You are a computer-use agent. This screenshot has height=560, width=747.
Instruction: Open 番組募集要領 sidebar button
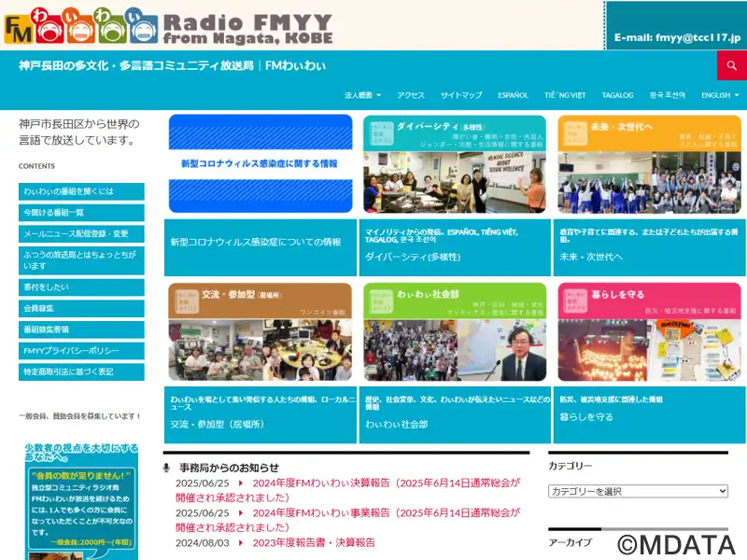tap(81, 329)
